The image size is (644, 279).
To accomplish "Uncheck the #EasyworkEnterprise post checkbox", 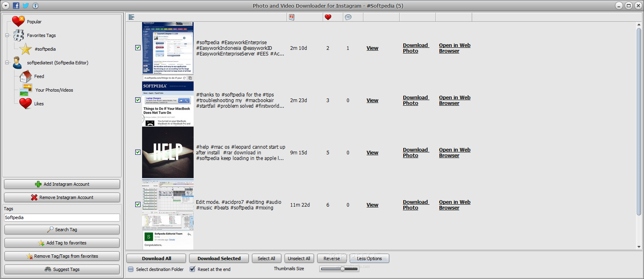I will 138,48.
